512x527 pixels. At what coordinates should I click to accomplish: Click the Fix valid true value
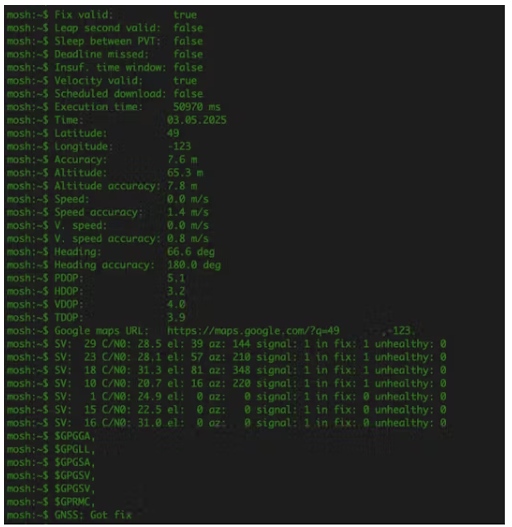185,15
